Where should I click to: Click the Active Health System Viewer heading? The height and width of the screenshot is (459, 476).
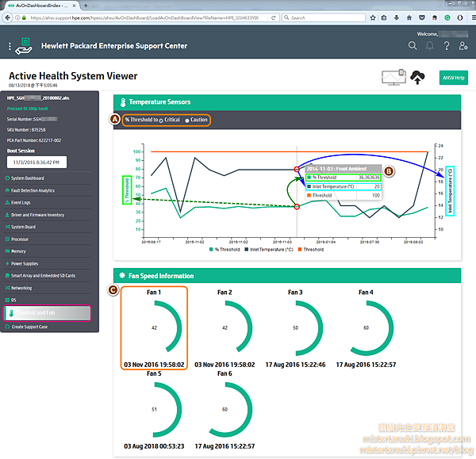pos(73,76)
